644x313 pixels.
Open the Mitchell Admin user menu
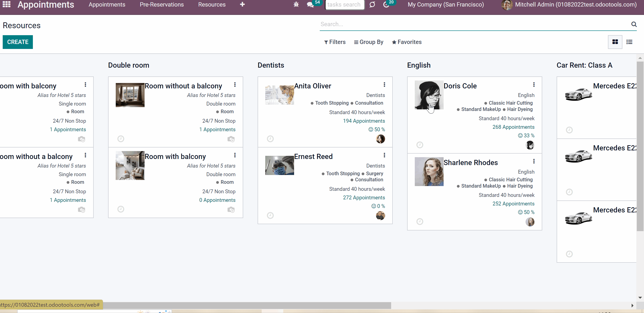(x=569, y=5)
